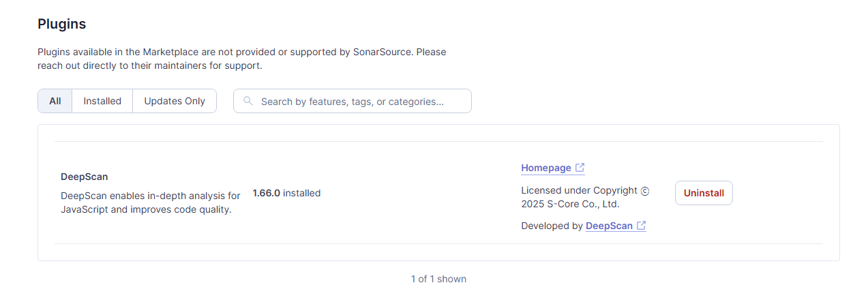
Task: Select the 1.66.0 installed version text
Action: (x=286, y=193)
